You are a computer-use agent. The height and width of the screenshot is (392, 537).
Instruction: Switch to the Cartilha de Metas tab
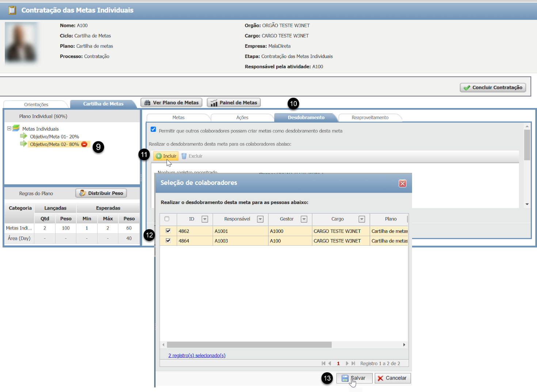coord(103,104)
